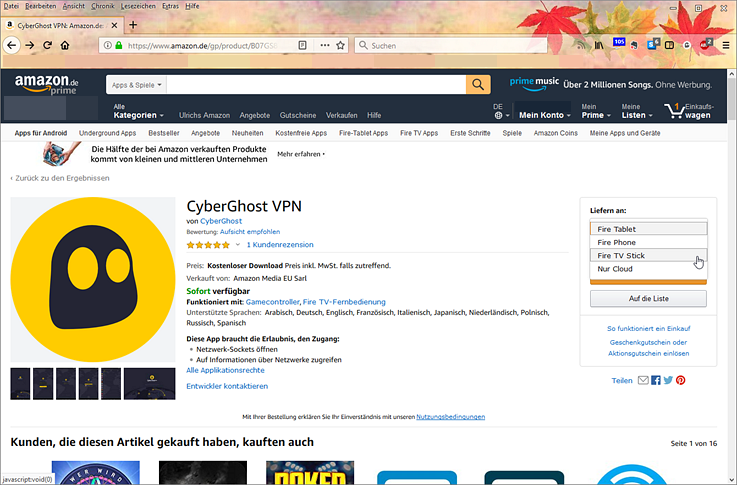
Task: Share the product on Facebook
Action: click(656, 380)
